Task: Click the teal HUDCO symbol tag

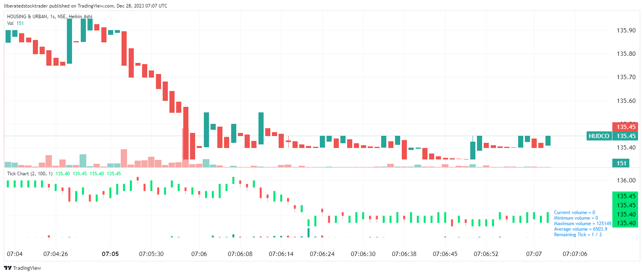Action: [598, 136]
